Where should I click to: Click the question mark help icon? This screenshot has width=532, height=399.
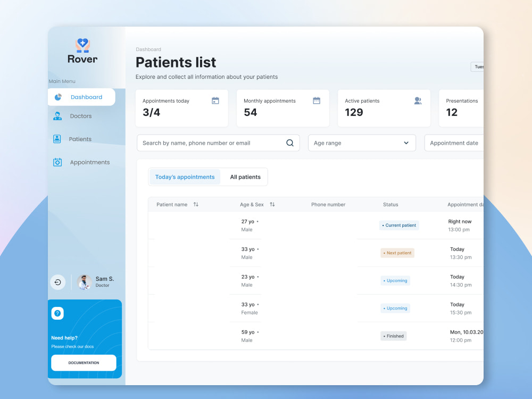57,313
